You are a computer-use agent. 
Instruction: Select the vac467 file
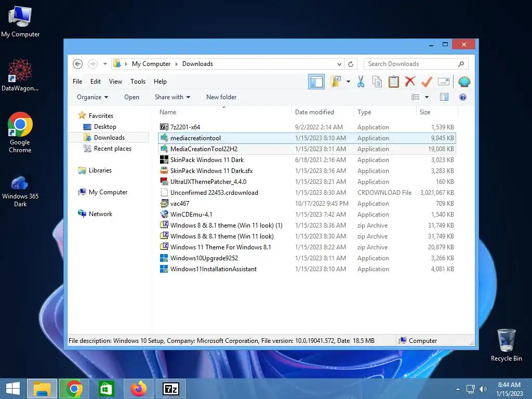click(x=307, y=204)
